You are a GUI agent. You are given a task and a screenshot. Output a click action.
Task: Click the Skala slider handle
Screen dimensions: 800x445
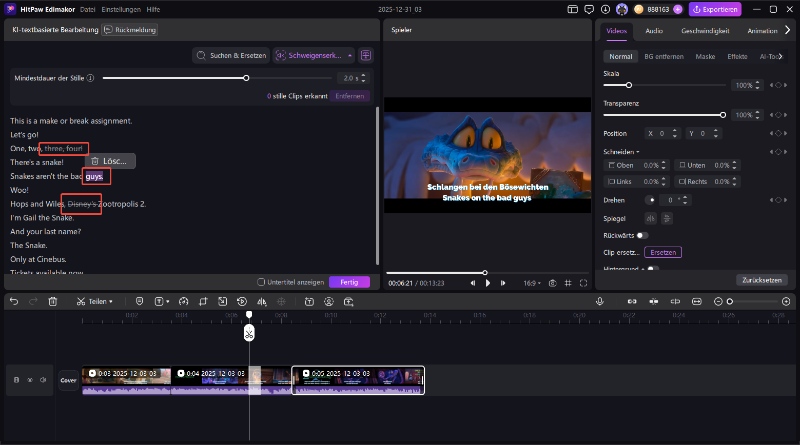[x=628, y=86]
